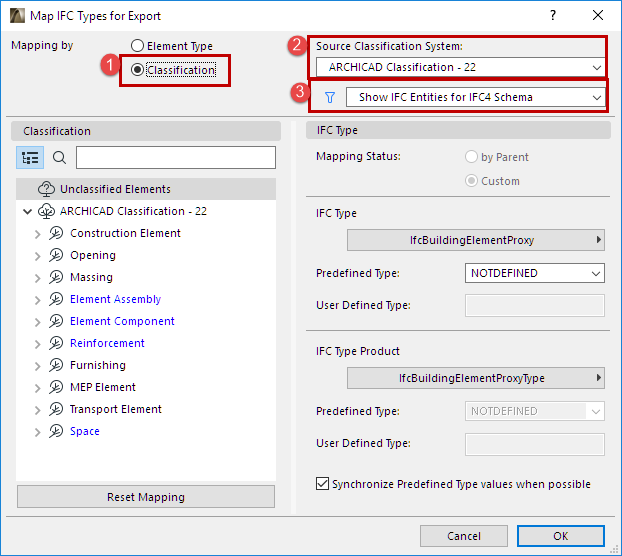The image size is (622, 556).
Task: Expand MEP Element branch
Action: tap(38, 388)
